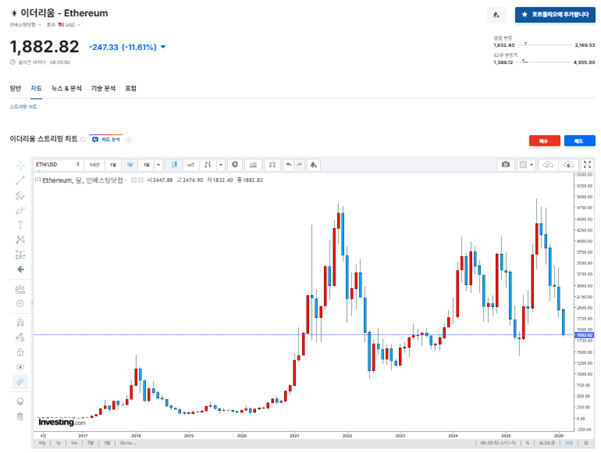Toggle lock all drawing tools
Image resolution: width=601 pixels, height=453 pixels.
click(20, 352)
